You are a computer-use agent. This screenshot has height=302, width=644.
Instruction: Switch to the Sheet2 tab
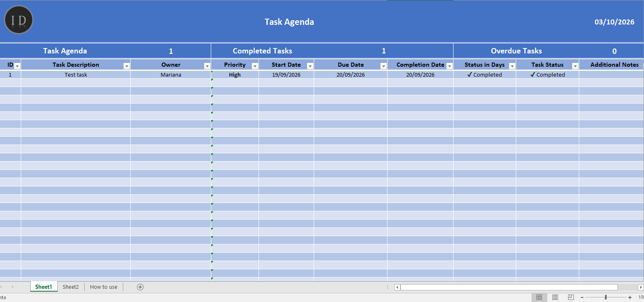[71, 287]
